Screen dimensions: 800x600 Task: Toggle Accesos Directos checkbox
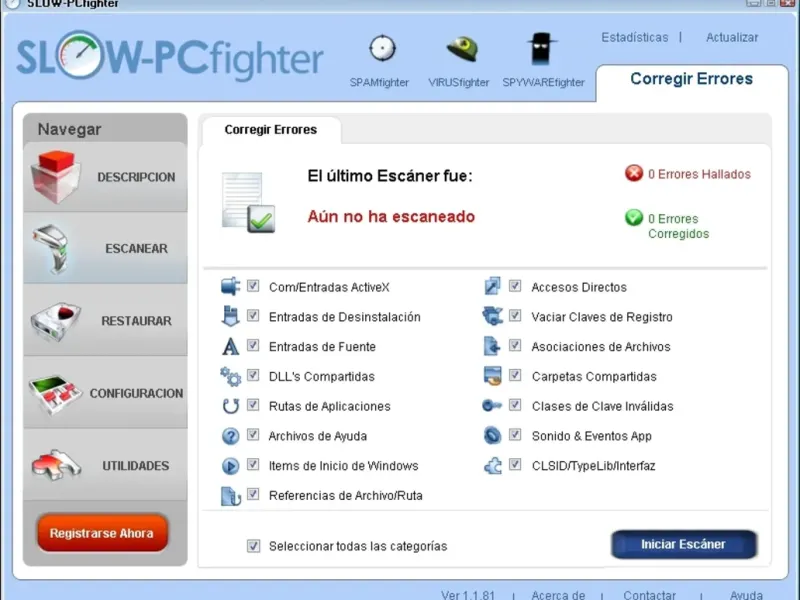[x=515, y=286]
